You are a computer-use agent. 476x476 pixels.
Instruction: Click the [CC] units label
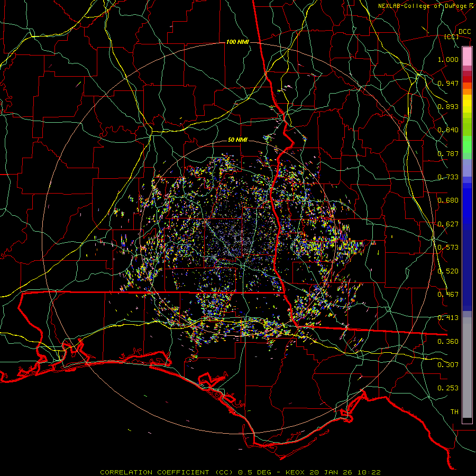(x=452, y=36)
